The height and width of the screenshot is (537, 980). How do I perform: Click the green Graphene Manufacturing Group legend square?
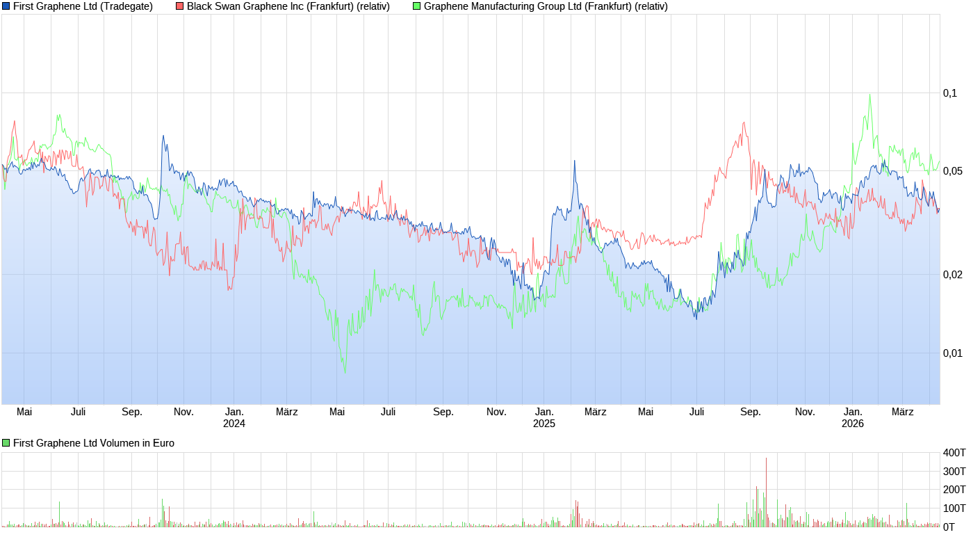[416, 7]
